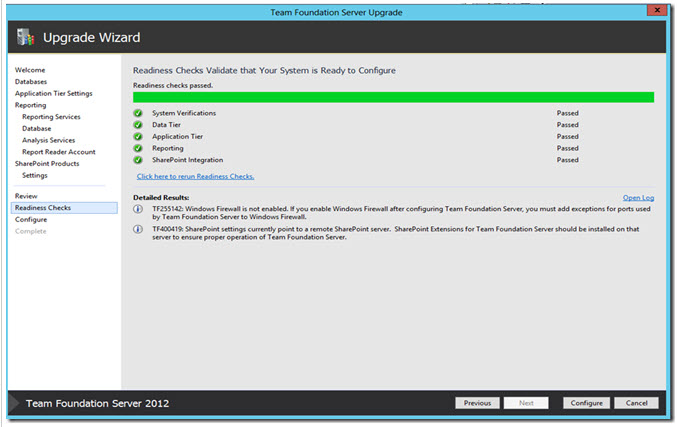Screen dimensions: 677x427
Task: Start configuration with the Configure button
Action: click(586, 403)
